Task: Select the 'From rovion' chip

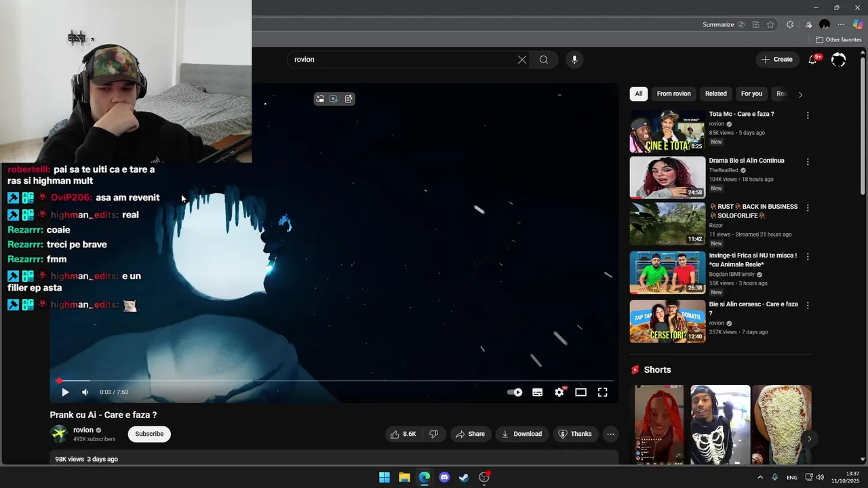Action: [x=674, y=94]
